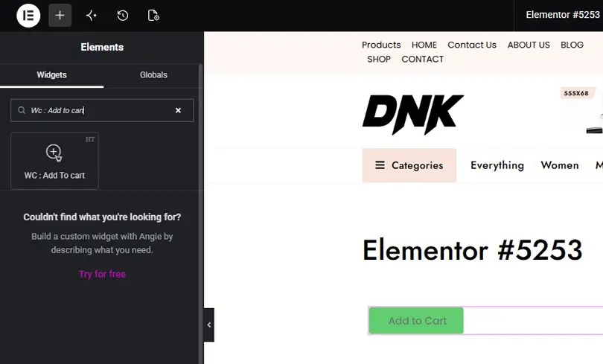Image resolution: width=603 pixels, height=364 pixels.
Task: Click the Elementor #5253 title in top bar
Action: pos(563,15)
